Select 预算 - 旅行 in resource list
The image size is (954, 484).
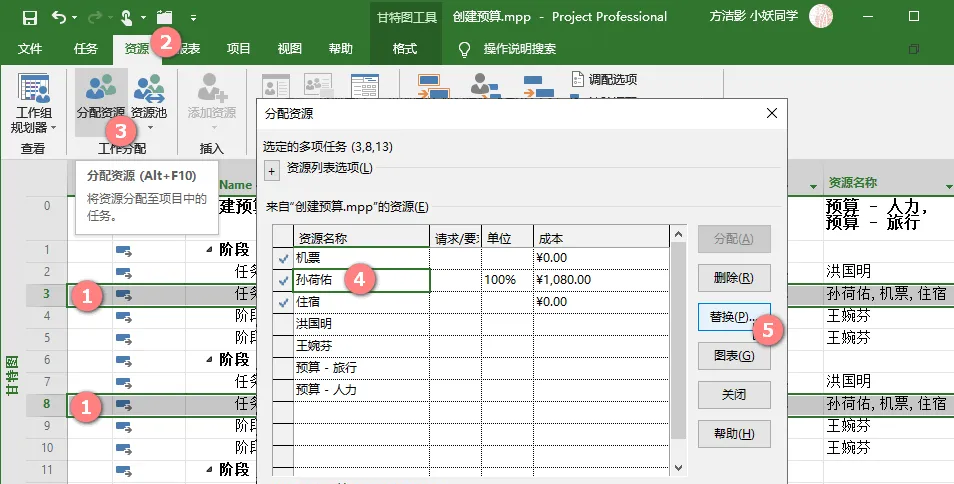[x=361, y=368]
